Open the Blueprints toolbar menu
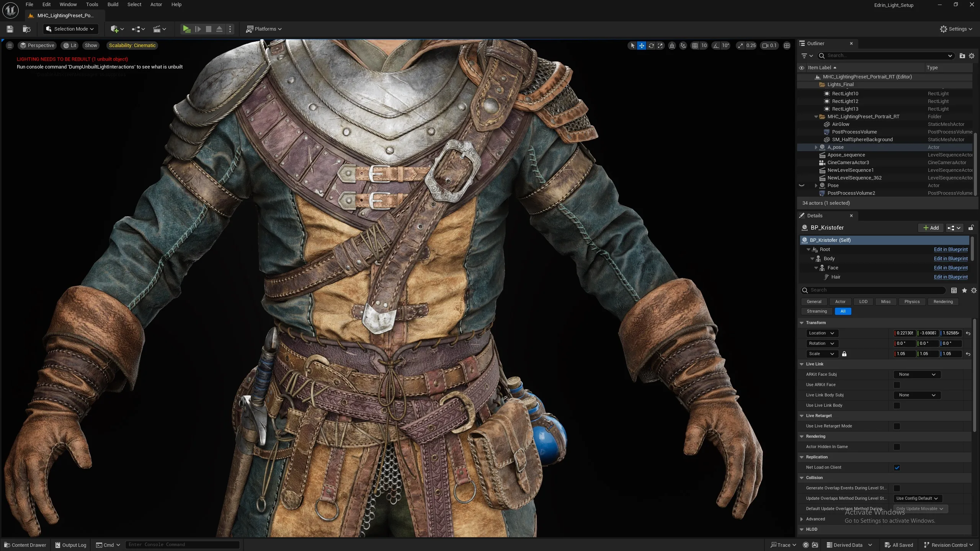Image resolution: width=980 pixels, height=551 pixels. (138, 29)
